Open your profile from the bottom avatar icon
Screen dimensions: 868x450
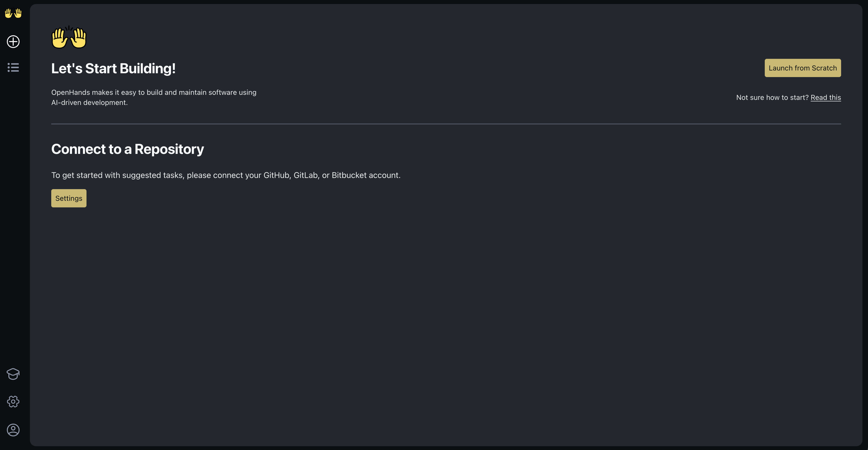point(13,429)
